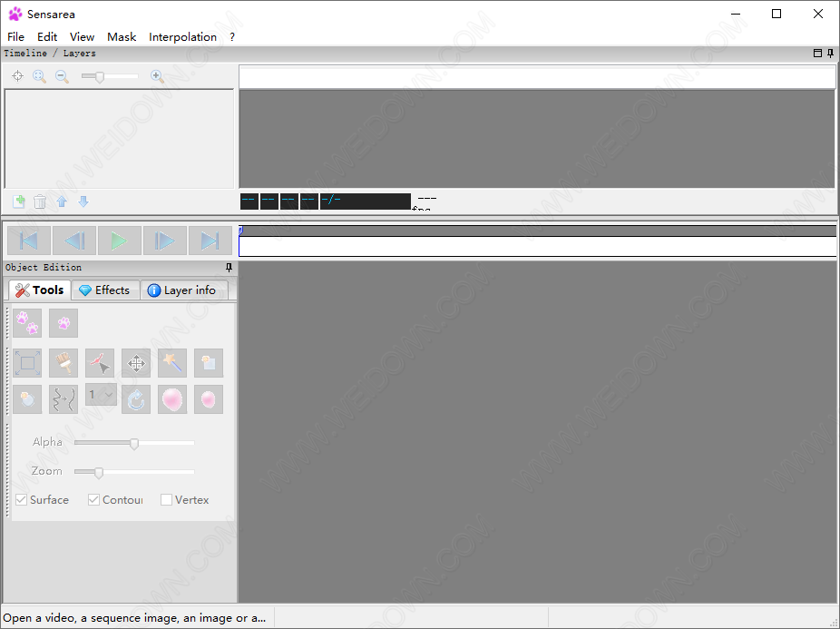
Task: Open the Edit menu
Action: tap(47, 37)
